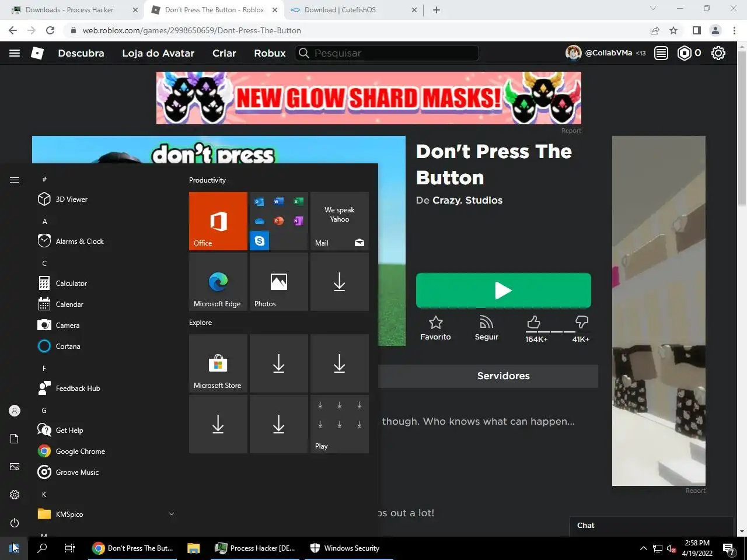747x560 pixels.
Task: Open Loja do Avatar menu item
Action: (x=158, y=53)
